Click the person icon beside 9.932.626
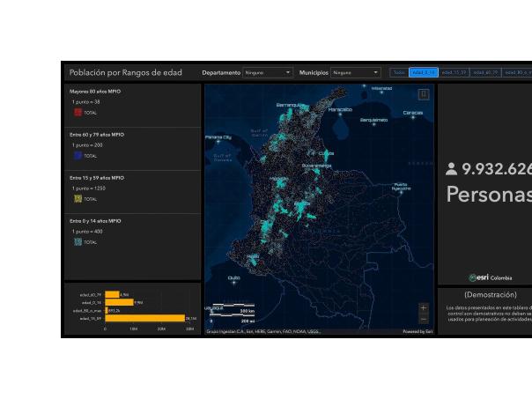Image resolution: width=532 pixels, height=399 pixels. (x=453, y=169)
